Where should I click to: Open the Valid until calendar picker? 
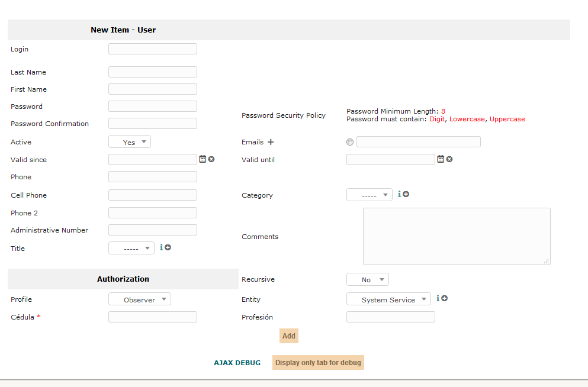(x=441, y=159)
